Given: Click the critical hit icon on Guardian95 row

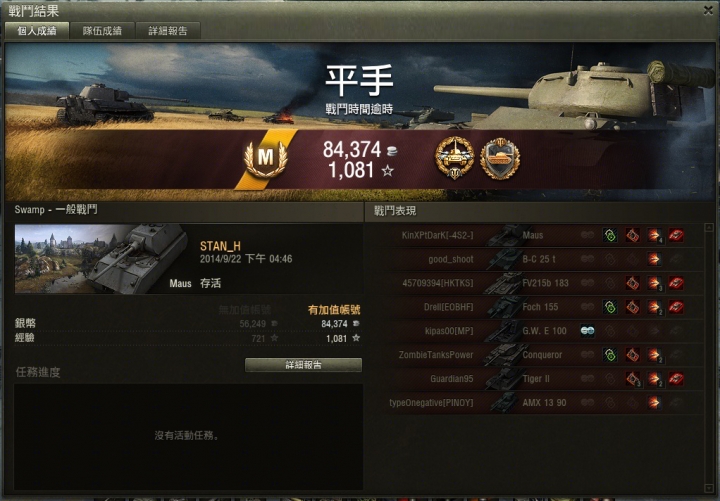Looking at the screenshot, I should tap(632, 379).
